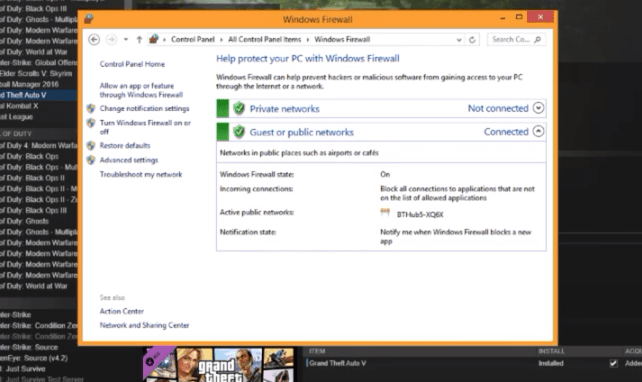Click the Private networks heading
Viewport: 642px width, 382px height.
285,108
